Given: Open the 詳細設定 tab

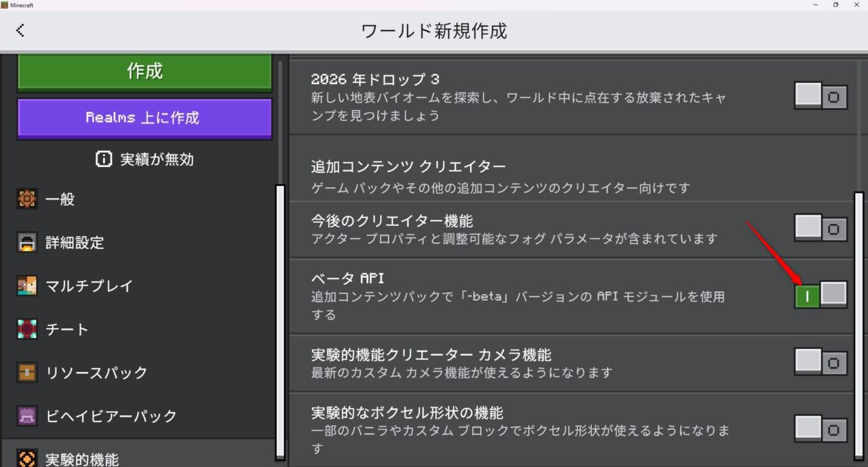Looking at the screenshot, I should [x=138, y=243].
